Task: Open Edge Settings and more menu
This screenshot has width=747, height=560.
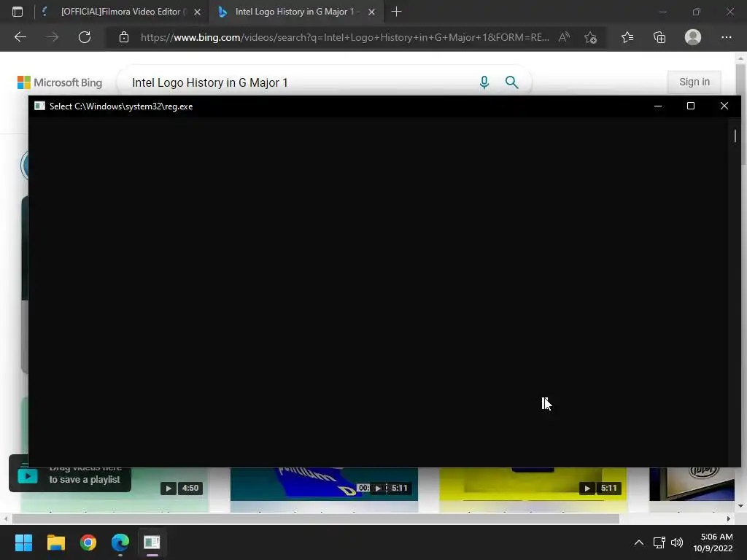Action: tap(726, 37)
